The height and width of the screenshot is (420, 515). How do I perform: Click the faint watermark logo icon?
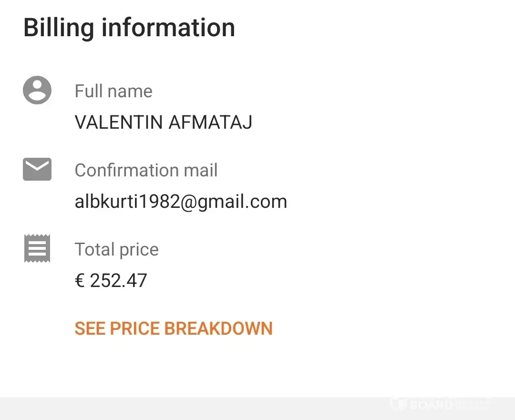point(399,403)
